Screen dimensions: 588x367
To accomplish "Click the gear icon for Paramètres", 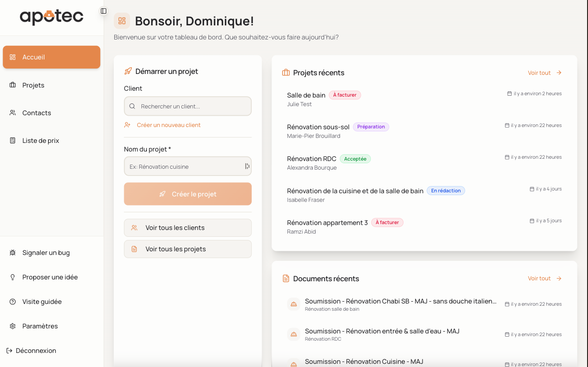I will pyautogui.click(x=13, y=326).
